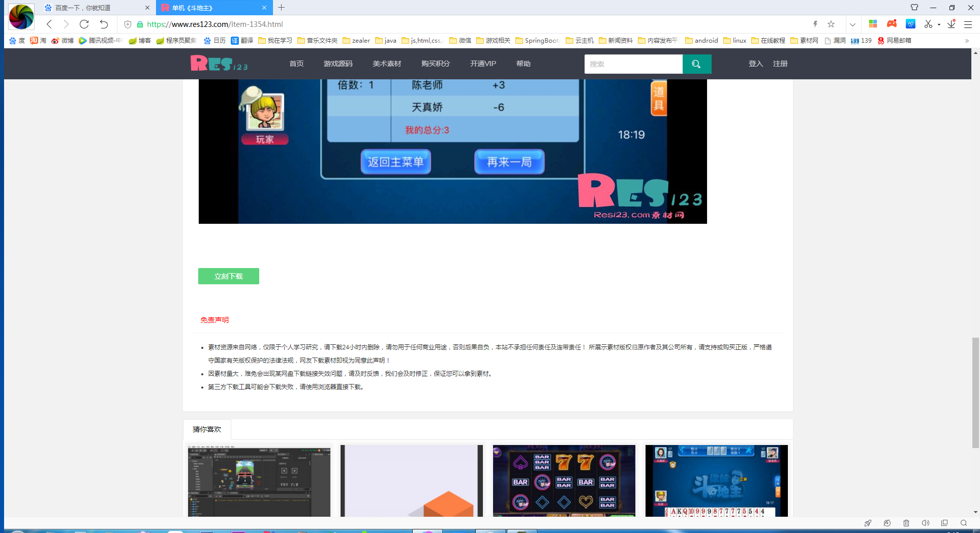Switch to the 百度一下,你就知道 tab
The height and width of the screenshot is (533, 980).
[x=97, y=8]
